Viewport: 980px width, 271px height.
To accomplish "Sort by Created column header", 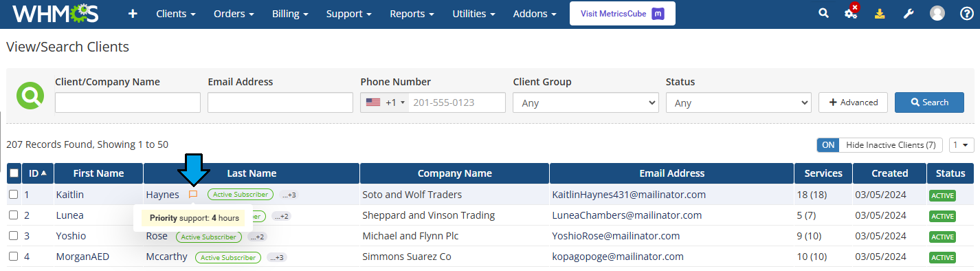I will (x=889, y=173).
